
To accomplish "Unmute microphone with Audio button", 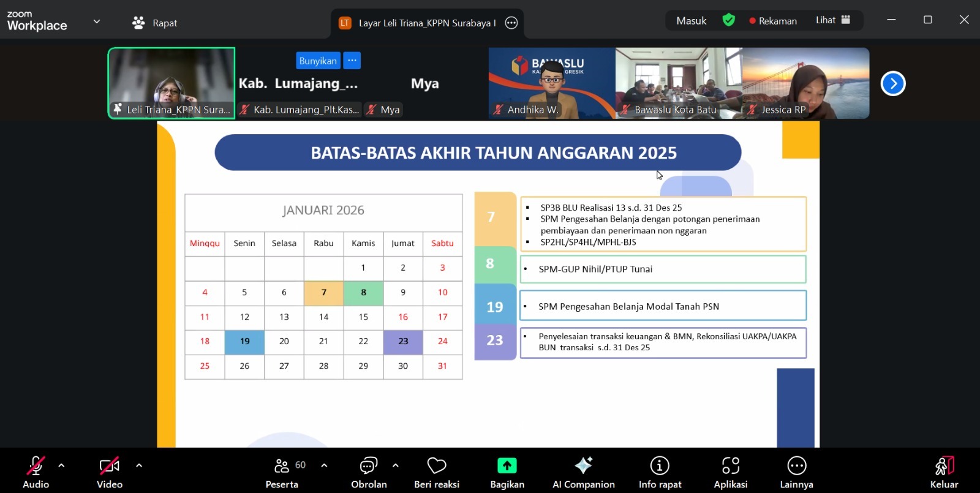I will tap(36, 473).
